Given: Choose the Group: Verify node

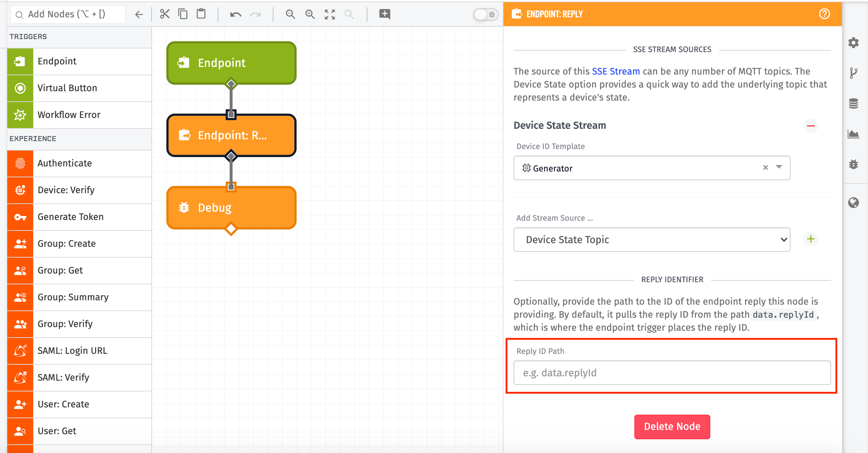Looking at the screenshot, I should point(79,324).
